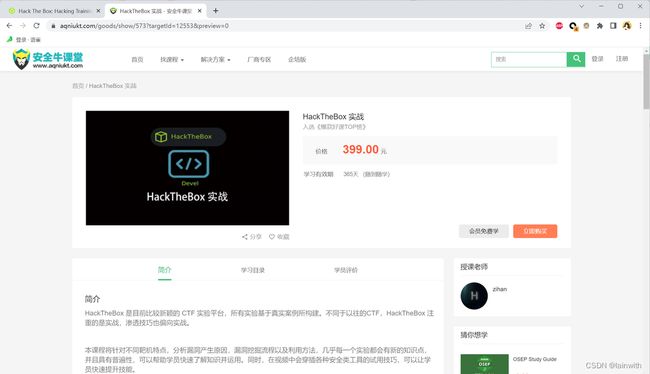Open the tab search chevron in title bar
Screen dimensions: 650x374
click(x=581, y=6)
